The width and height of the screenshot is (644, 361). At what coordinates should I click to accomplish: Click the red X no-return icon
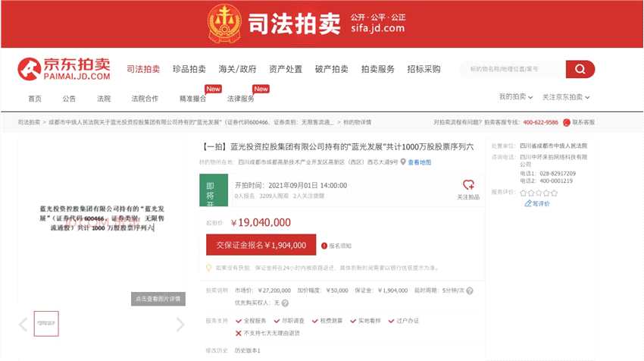pos(238,334)
